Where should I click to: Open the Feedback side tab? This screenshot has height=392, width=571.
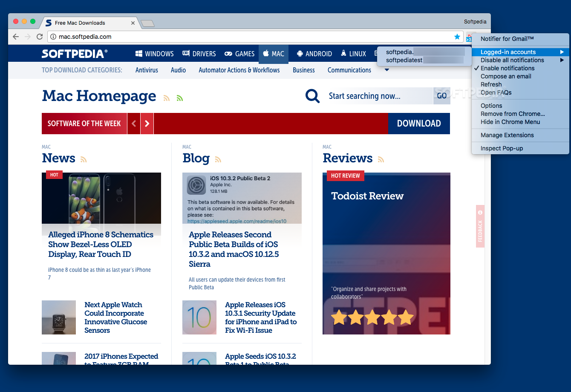pyautogui.click(x=480, y=226)
